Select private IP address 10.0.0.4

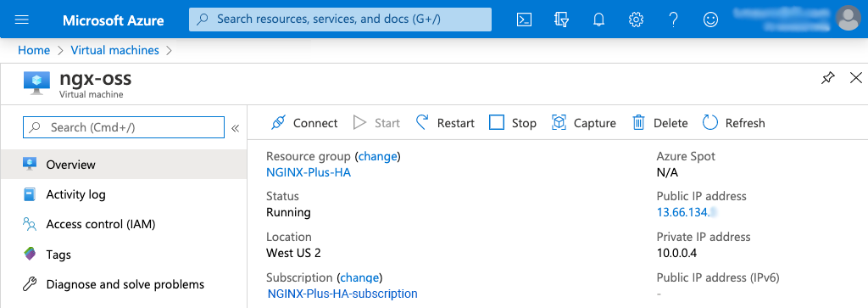677,253
